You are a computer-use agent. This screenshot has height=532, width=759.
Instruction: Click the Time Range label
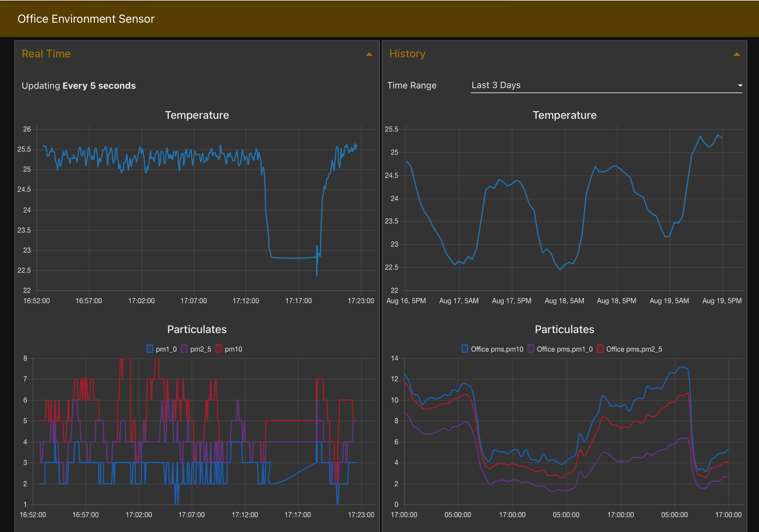pos(412,85)
